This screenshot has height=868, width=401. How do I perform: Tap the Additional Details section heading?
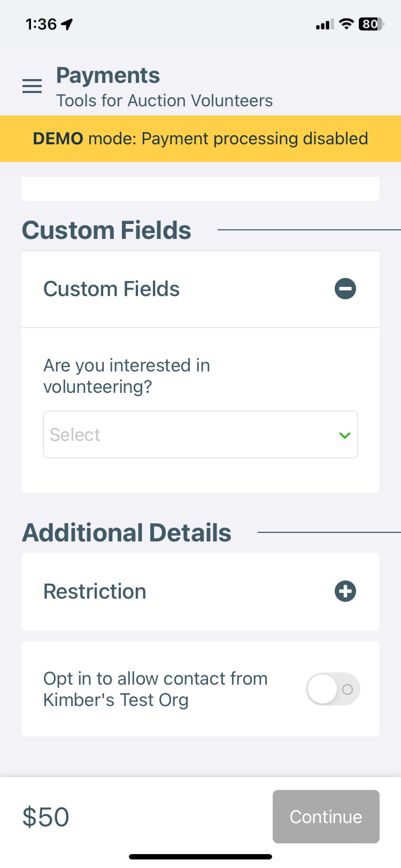click(127, 533)
